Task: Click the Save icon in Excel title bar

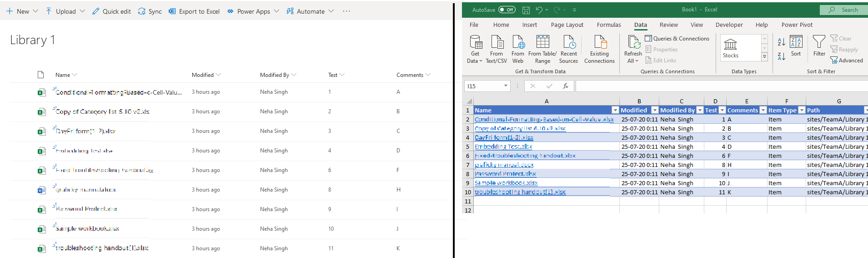Action: point(526,10)
